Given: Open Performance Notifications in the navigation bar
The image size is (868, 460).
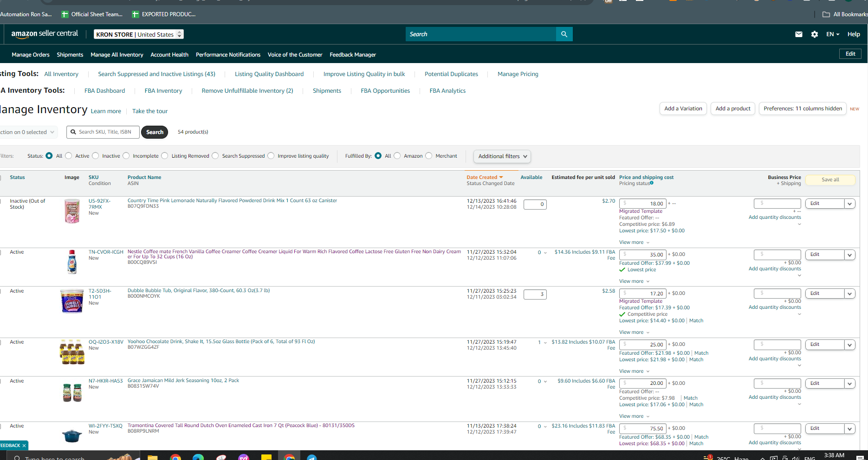Looking at the screenshot, I should point(228,55).
